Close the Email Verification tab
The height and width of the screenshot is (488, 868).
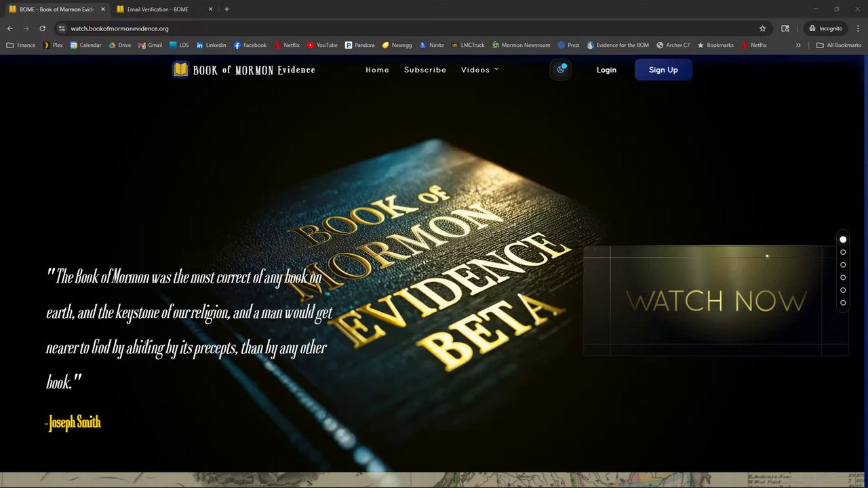210,9
